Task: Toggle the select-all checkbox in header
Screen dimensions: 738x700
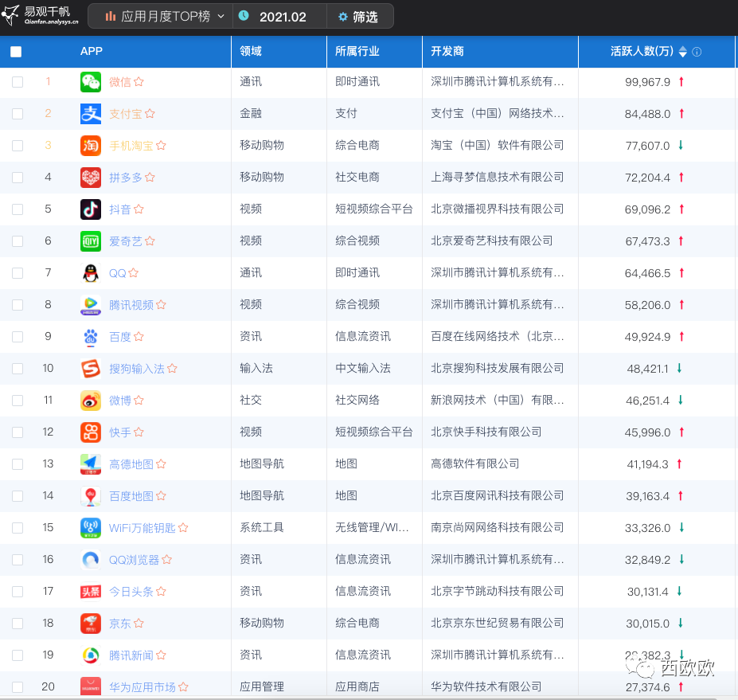Action: (16, 52)
